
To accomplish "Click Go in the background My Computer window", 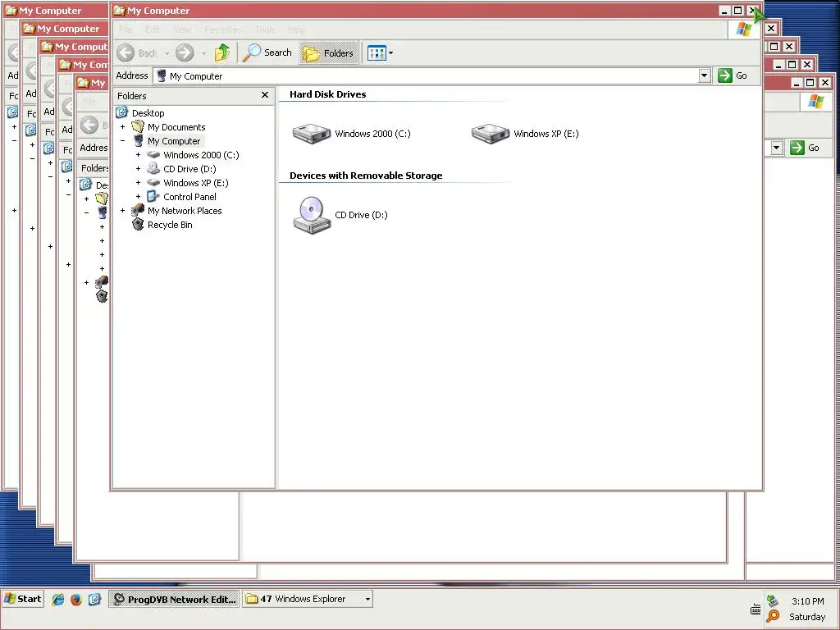I will [805, 148].
